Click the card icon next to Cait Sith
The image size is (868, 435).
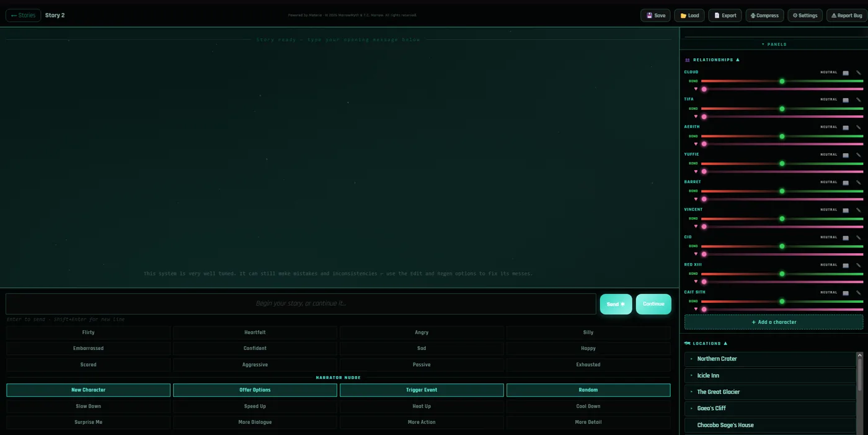846,292
